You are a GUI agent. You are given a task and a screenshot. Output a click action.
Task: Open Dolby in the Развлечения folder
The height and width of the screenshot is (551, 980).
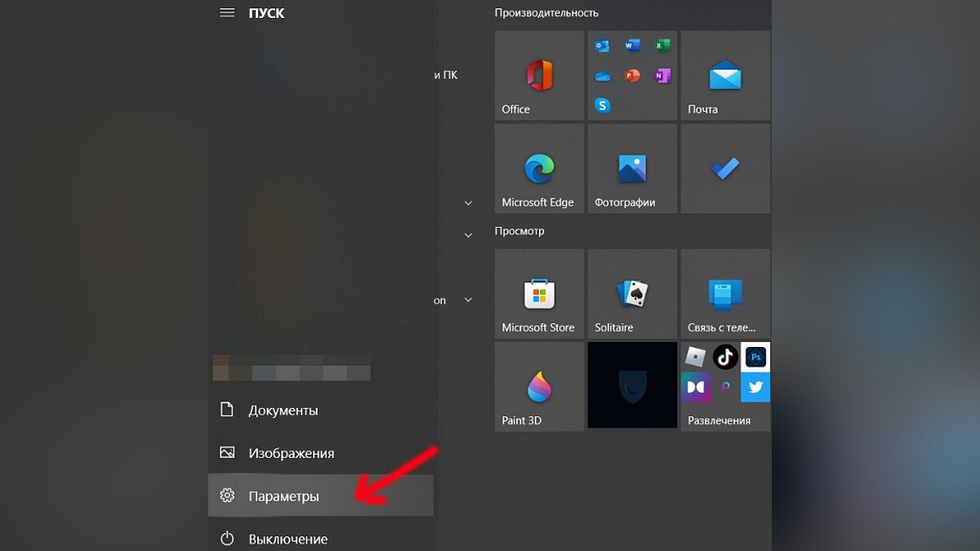pyautogui.click(x=696, y=387)
